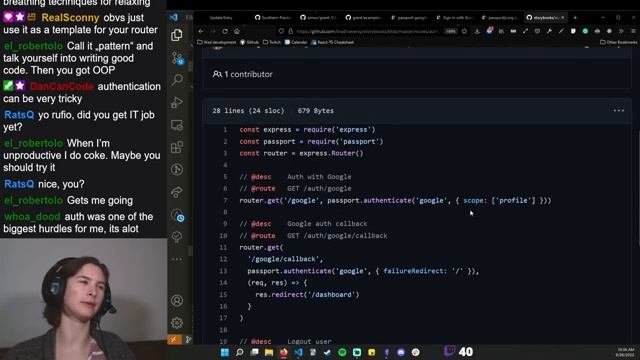Open the React-TS Cheatsheet bookmark
Image resolution: width=640 pixels, height=360 pixels.
(332, 42)
